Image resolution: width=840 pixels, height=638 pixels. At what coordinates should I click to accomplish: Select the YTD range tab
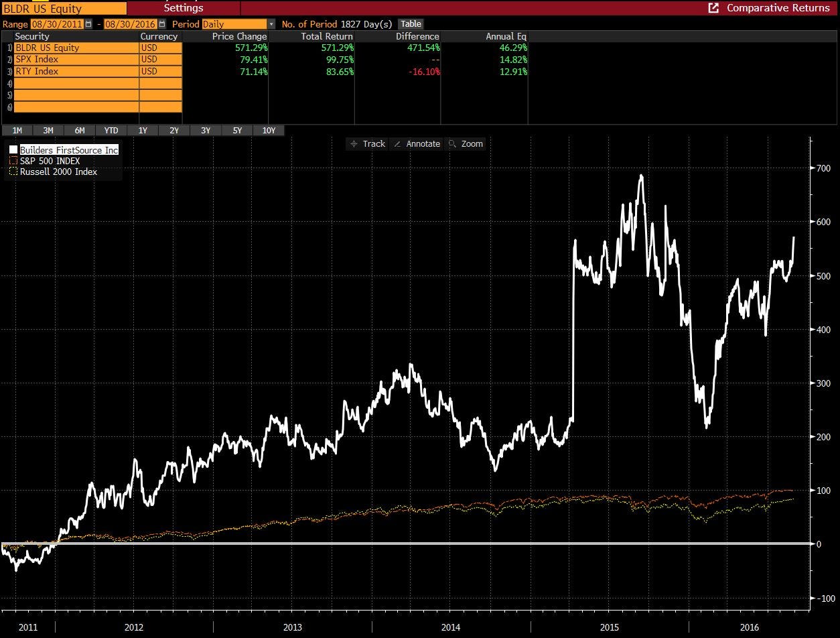pos(111,131)
